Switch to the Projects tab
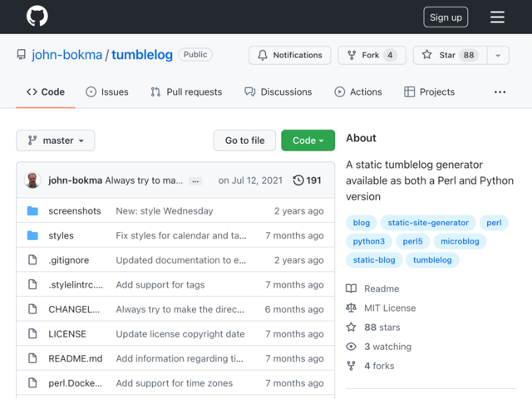532x399 pixels. 429,92
